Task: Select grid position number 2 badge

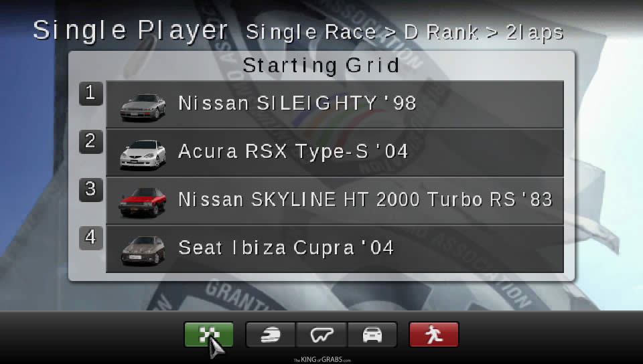Action: (90, 142)
